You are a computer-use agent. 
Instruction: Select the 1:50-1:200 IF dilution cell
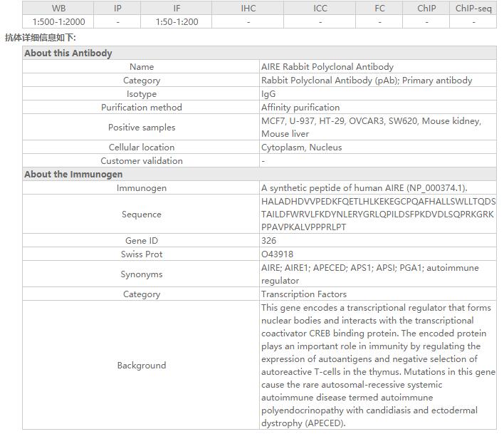(x=177, y=22)
